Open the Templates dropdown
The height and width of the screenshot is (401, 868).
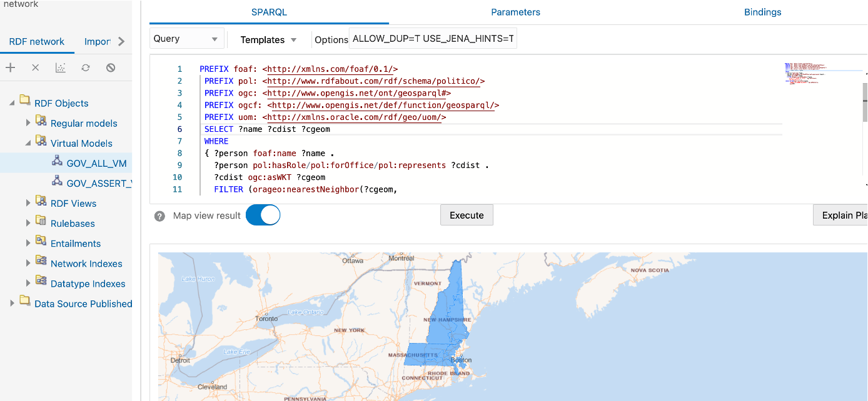(268, 39)
